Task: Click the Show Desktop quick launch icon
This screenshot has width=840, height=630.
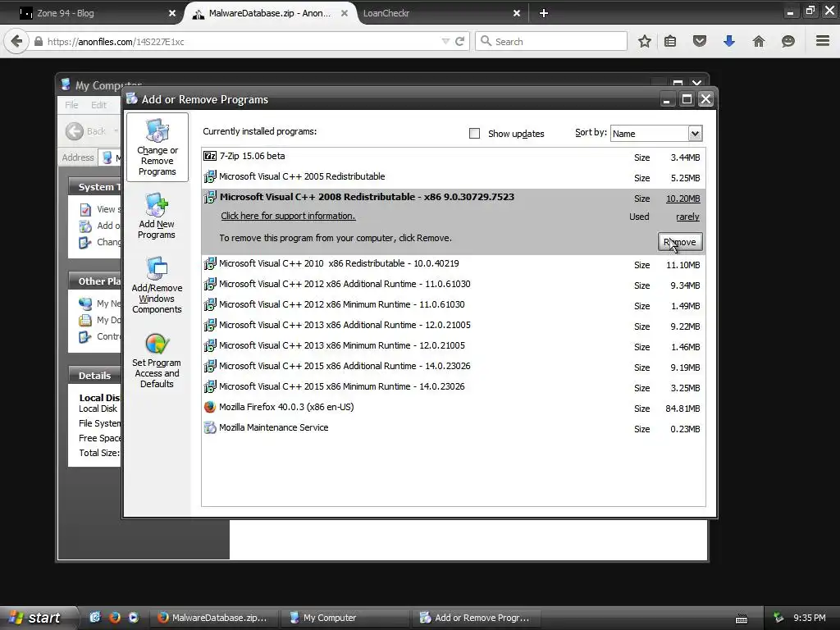Action: click(95, 617)
